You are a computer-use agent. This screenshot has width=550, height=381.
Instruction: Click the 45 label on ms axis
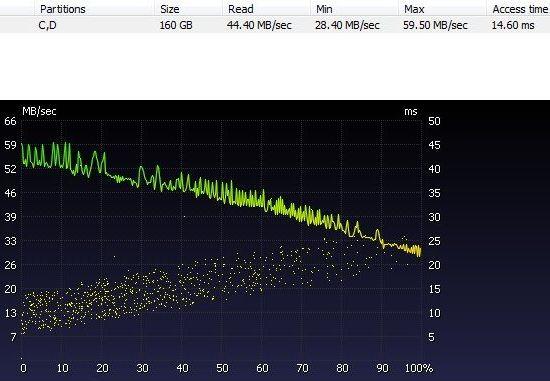[434, 145]
